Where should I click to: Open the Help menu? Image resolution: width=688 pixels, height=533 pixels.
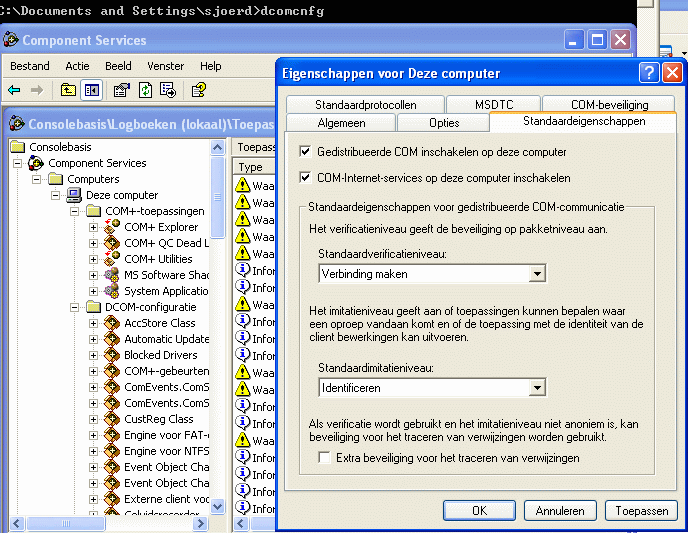(211, 66)
